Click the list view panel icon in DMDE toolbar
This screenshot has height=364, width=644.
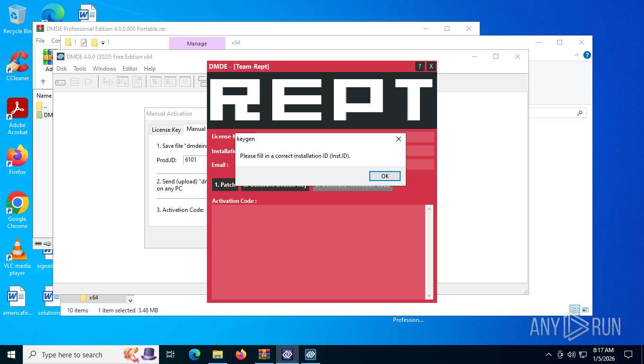[170, 82]
